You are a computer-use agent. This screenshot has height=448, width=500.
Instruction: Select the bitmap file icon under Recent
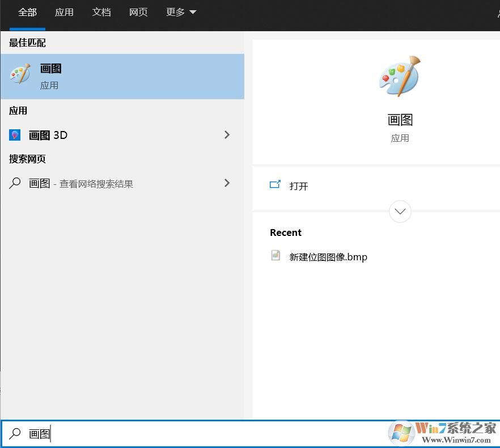click(276, 256)
